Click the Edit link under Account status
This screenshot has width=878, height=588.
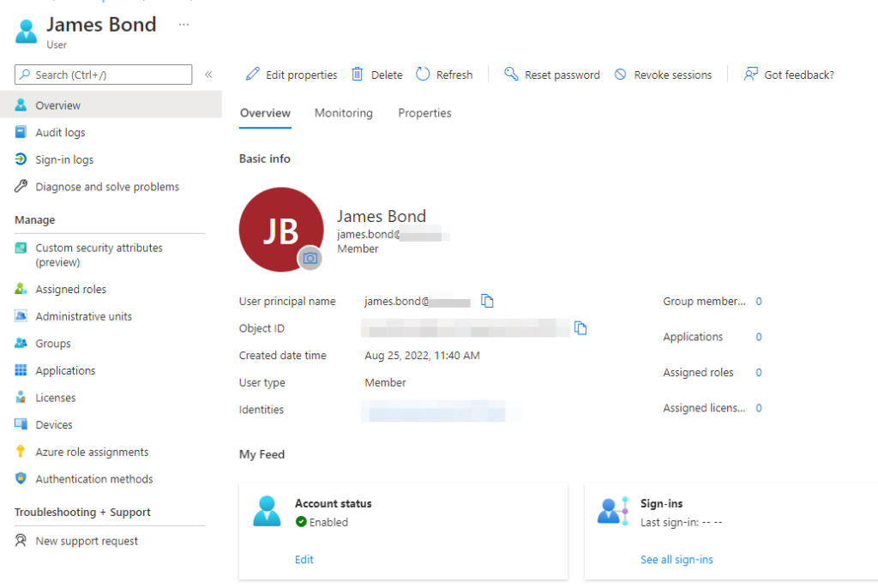304,559
